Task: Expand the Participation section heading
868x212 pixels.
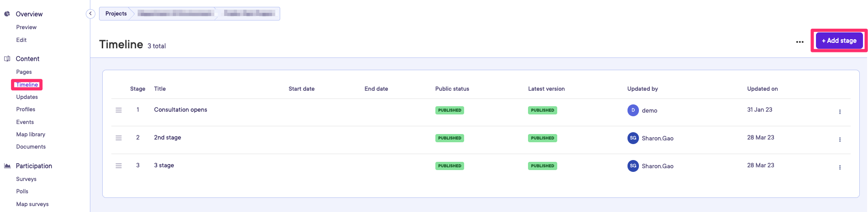Action: (x=34, y=166)
